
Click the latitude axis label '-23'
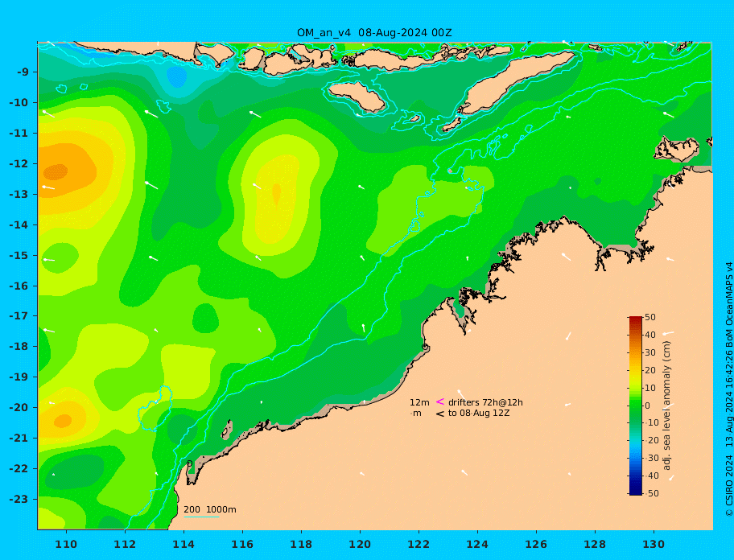19,499
